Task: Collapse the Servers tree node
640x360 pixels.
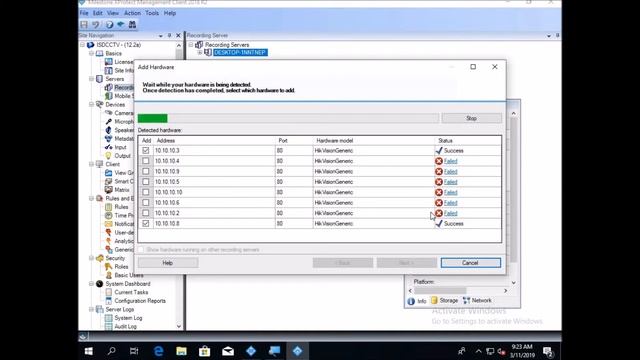Action: click(92, 79)
